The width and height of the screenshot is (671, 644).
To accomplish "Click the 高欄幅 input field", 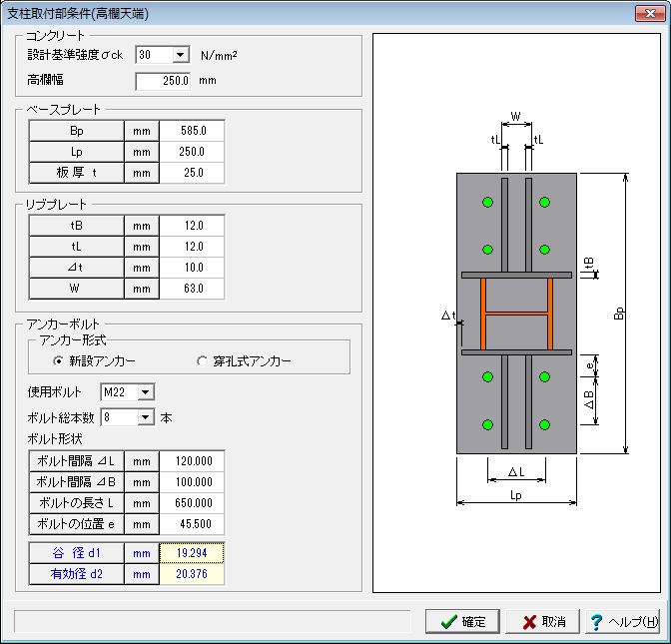I will point(163,81).
